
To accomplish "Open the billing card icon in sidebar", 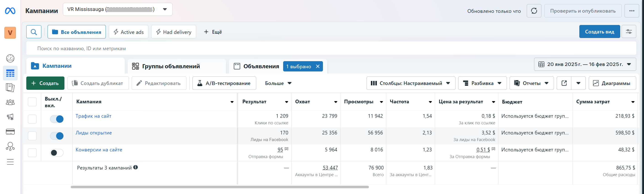I will tap(10, 132).
